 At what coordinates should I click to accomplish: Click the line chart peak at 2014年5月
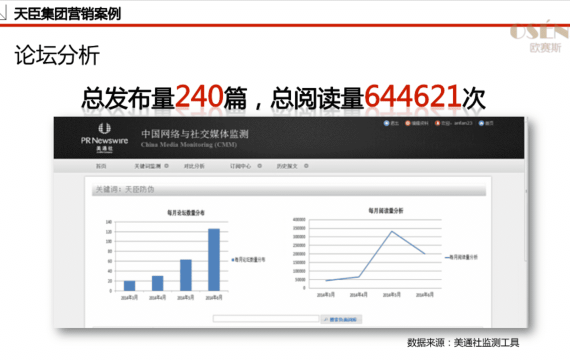coord(392,231)
